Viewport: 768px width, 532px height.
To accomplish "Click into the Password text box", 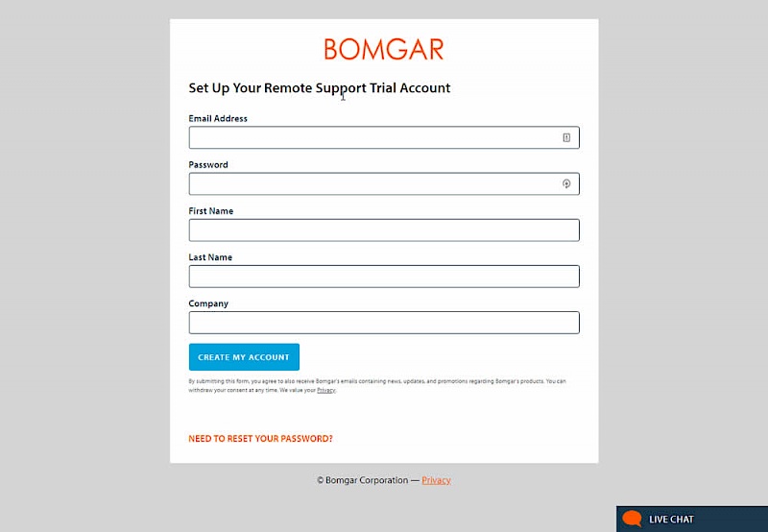I will (x=374, y=183).
